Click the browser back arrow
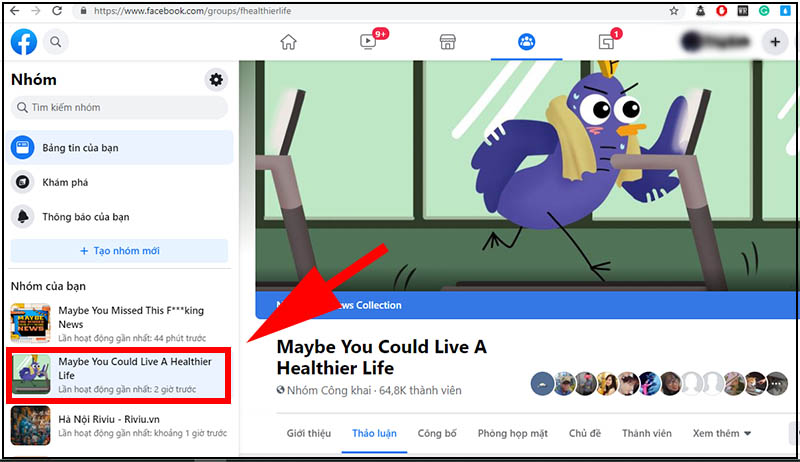The image size is (800, 462). pos(14,11)
